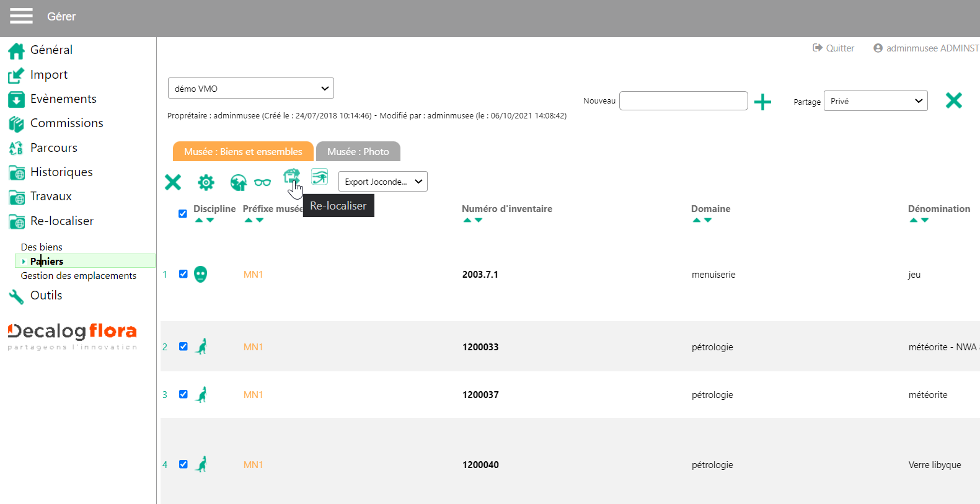The image size is (980, 504).
Task: Sort Numéro d'inventaire column ascending
Action: pyautogui.click(x=467, y=220)
